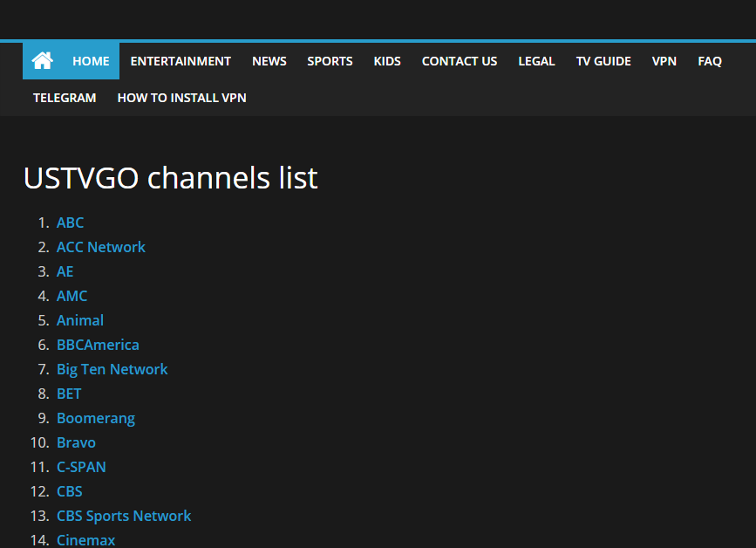
Task: Open the TV GUIDE page
Action: pos(603,61)
